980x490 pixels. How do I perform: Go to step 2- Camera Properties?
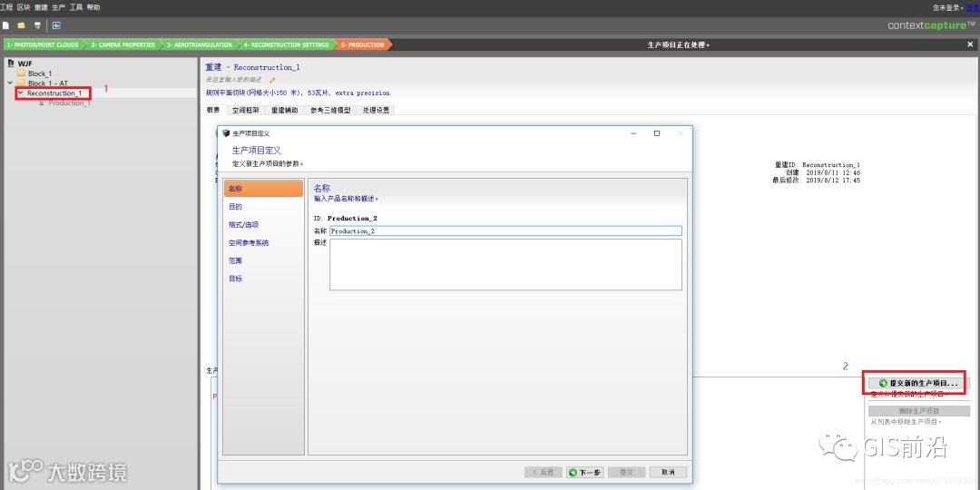click(123, 45)
